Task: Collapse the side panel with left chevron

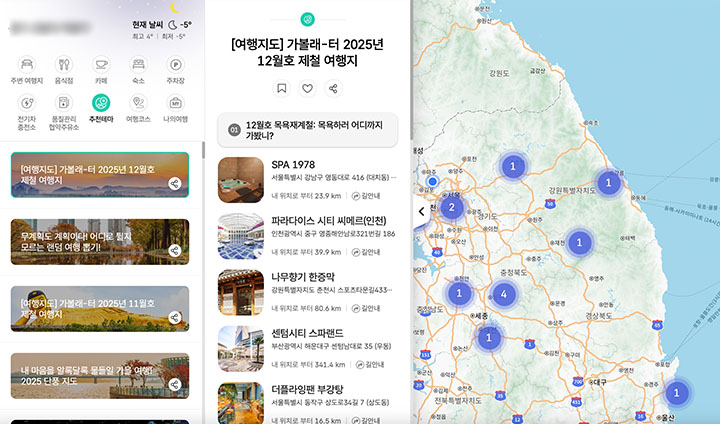Action: [422, 211]
